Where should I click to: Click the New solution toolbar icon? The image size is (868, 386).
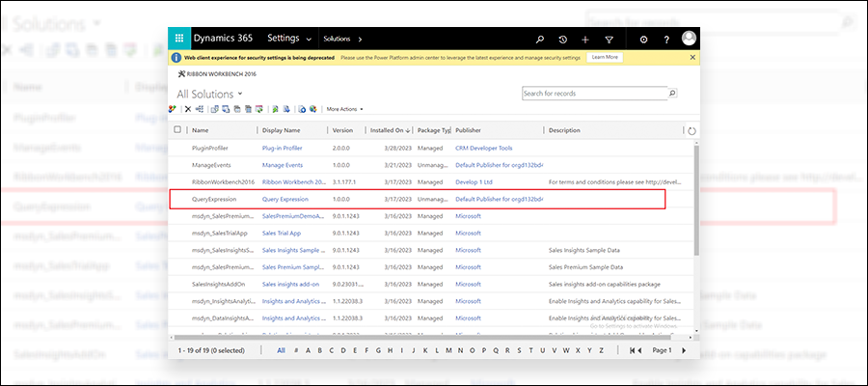coord(173,109)
